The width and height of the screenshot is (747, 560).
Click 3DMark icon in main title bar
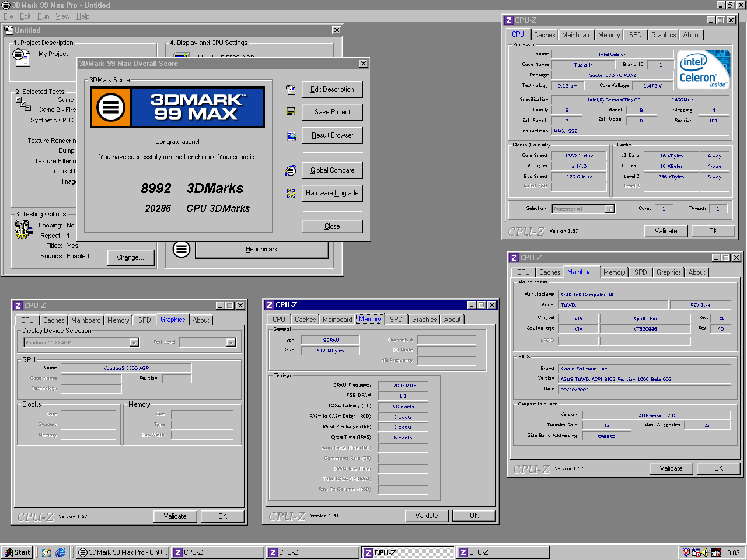point(6,5)
